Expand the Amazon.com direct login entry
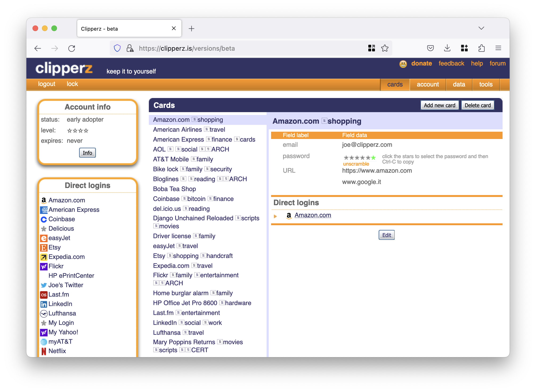The height and width of the screenshot is (392, 536). coord(276,215)
